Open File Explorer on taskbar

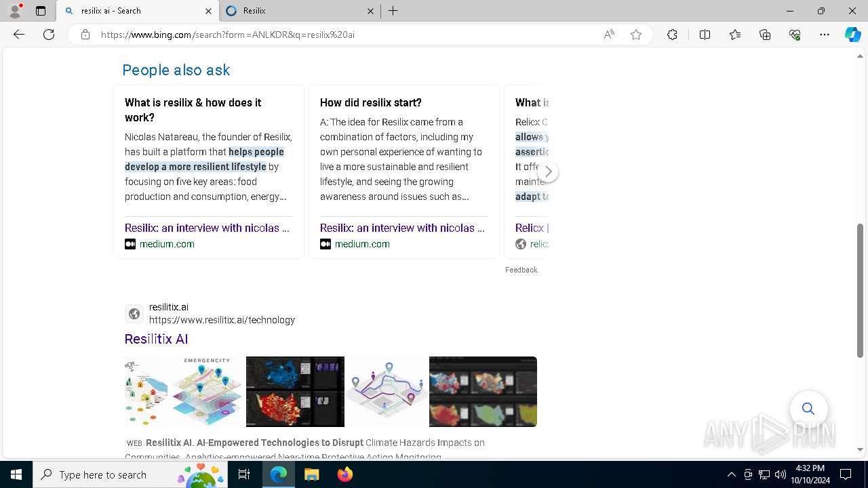pyautogui.click(x=311, y=474)
